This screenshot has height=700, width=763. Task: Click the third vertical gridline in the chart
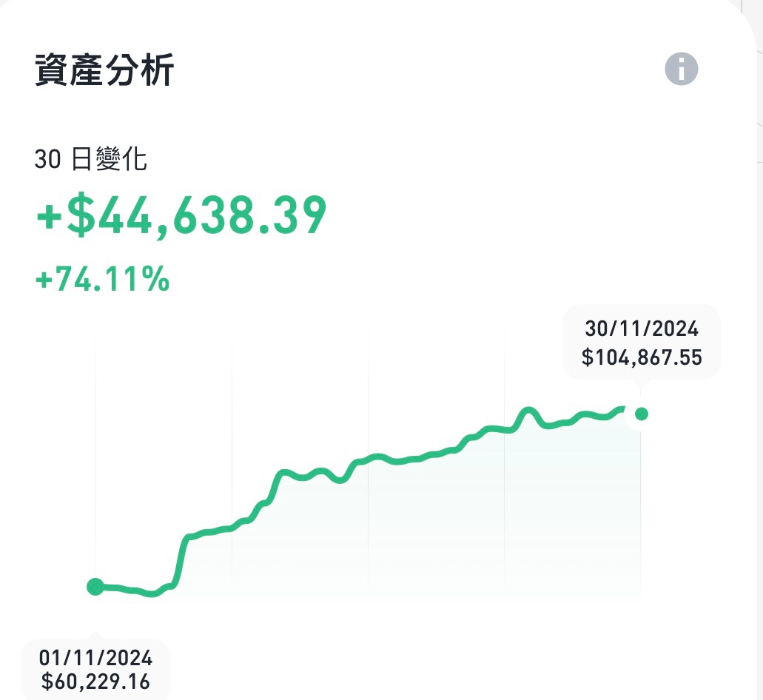click(x=369, y=462)
